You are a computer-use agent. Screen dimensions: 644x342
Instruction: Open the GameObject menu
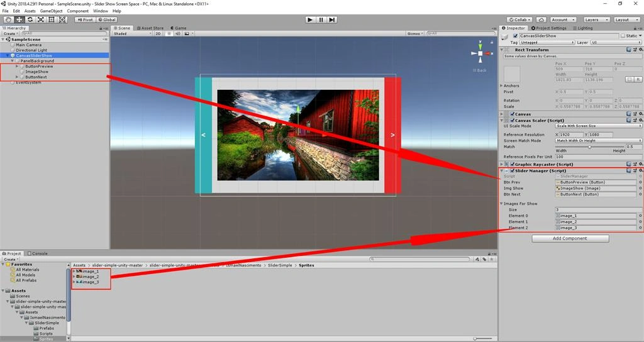(x=51, y=11)
